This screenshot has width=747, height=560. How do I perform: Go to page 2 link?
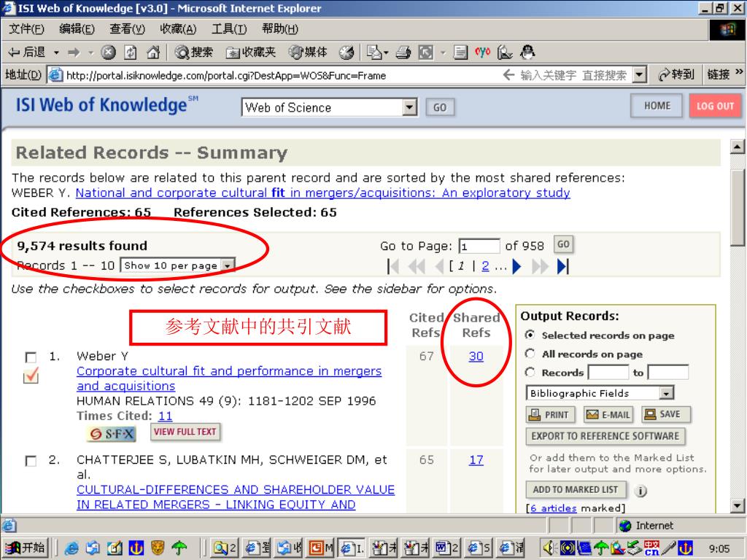pyautogui.click(x=485, y=266)
